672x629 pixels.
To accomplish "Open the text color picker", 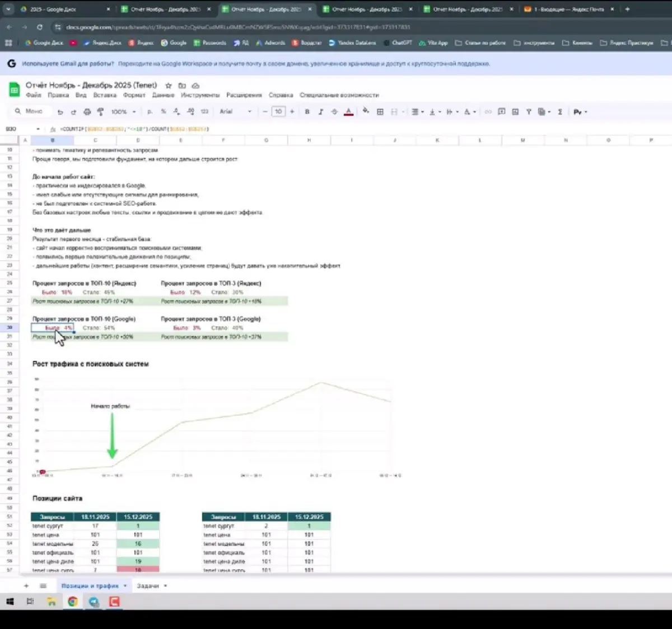I will tap(348, 112).
